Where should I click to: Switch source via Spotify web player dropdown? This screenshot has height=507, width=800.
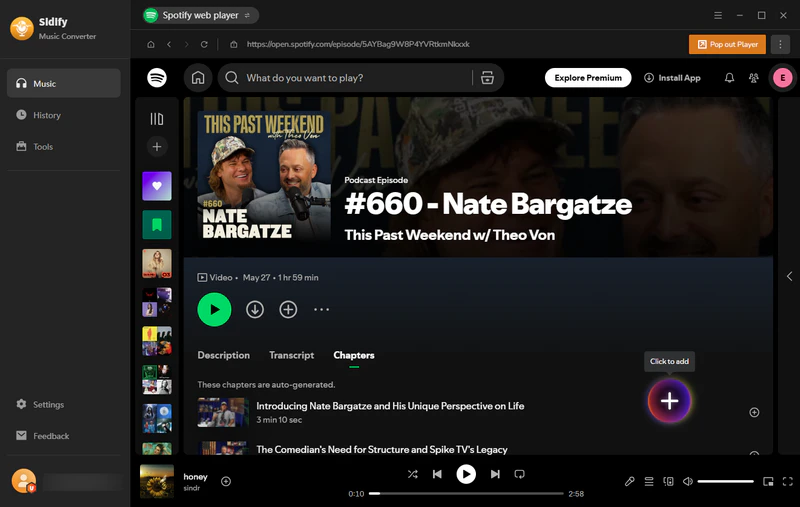point(201,15)
